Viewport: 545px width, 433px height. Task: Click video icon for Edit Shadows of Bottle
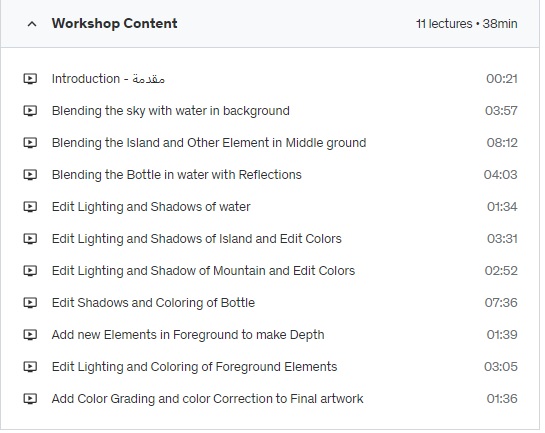tap(30, 303)
